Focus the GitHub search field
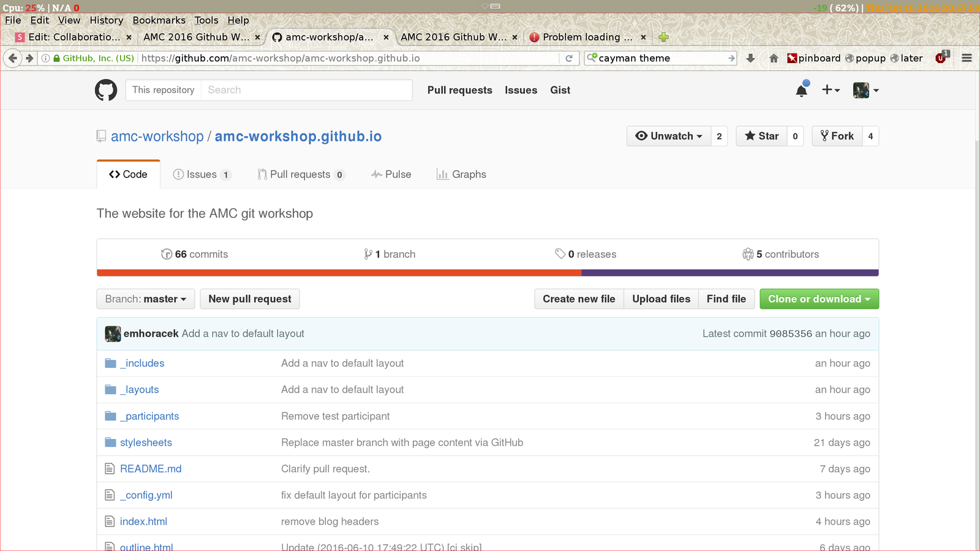Image resolution: width=980 pixels, height=551 pixels. point(306,90)
